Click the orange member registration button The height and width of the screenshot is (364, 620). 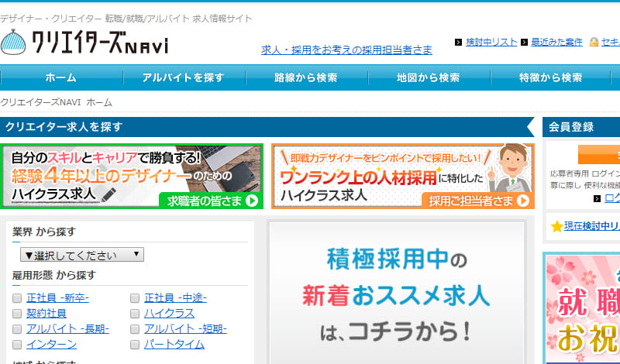pyautogui.click(x=599, y=155)
